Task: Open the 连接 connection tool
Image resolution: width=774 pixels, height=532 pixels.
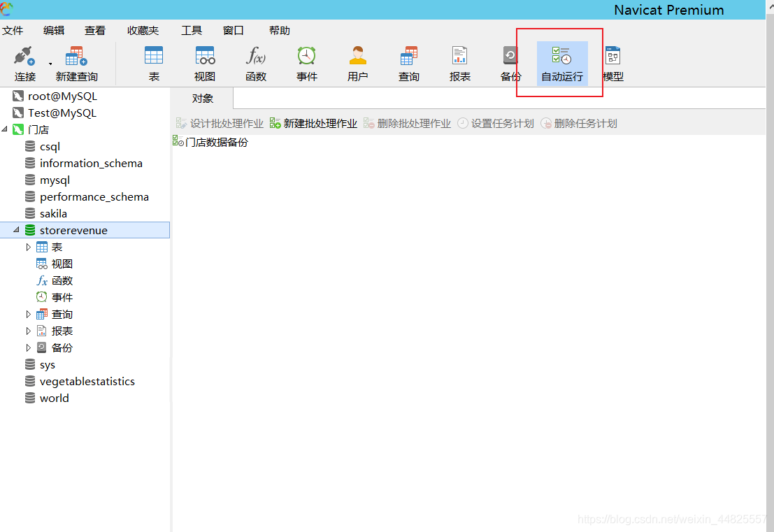Action: click(x=24, y=64)
